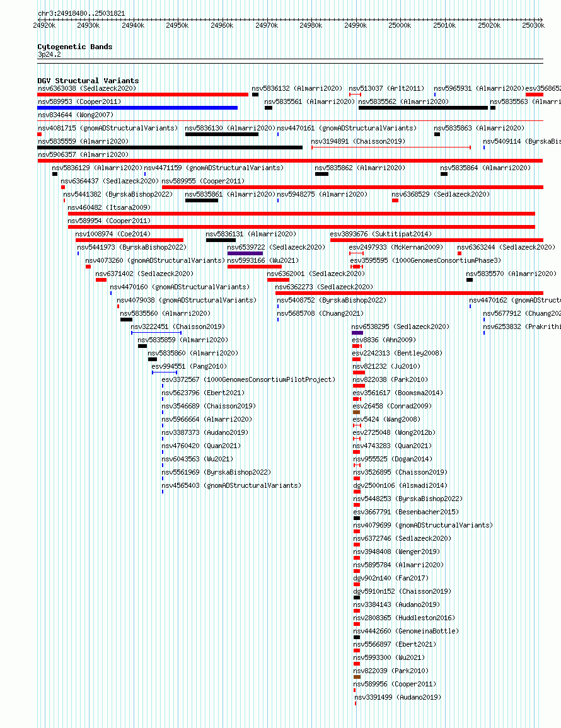Click the nsv4081715 (gnomADStructuralVariants) label

click(x=108, y=128)
